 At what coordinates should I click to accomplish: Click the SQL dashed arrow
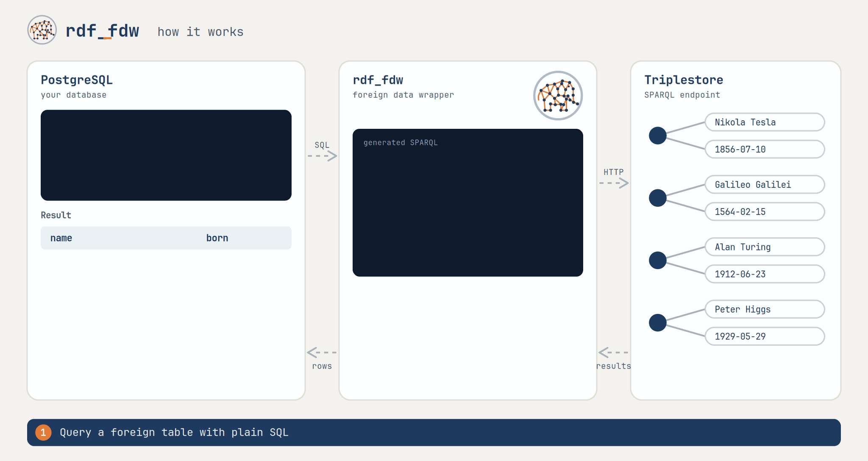(322, 156)
